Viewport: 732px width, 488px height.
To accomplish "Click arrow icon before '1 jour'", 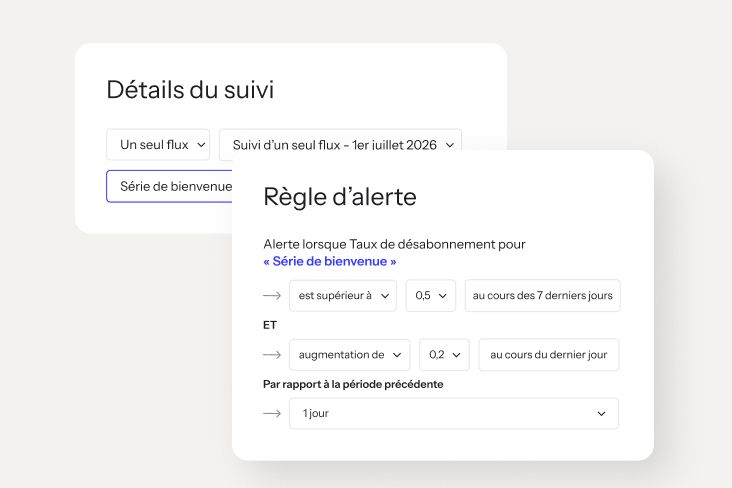I will 272,413.
